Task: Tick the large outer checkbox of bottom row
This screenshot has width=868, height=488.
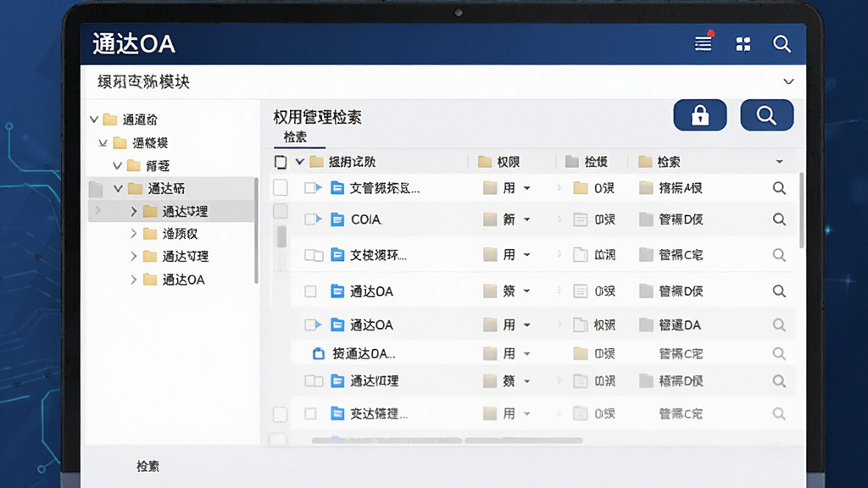Action: point(280,413)
